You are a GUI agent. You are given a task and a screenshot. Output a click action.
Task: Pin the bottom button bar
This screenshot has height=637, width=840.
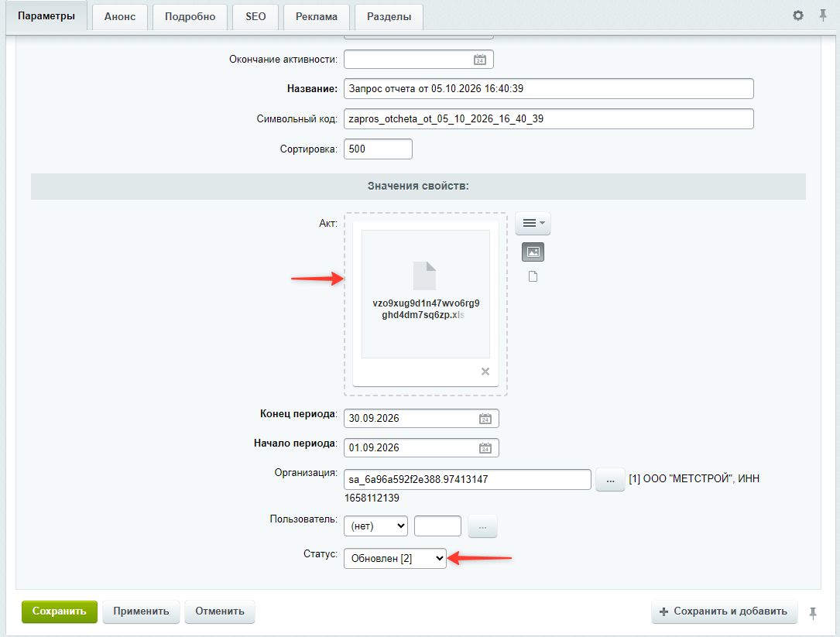813,613
